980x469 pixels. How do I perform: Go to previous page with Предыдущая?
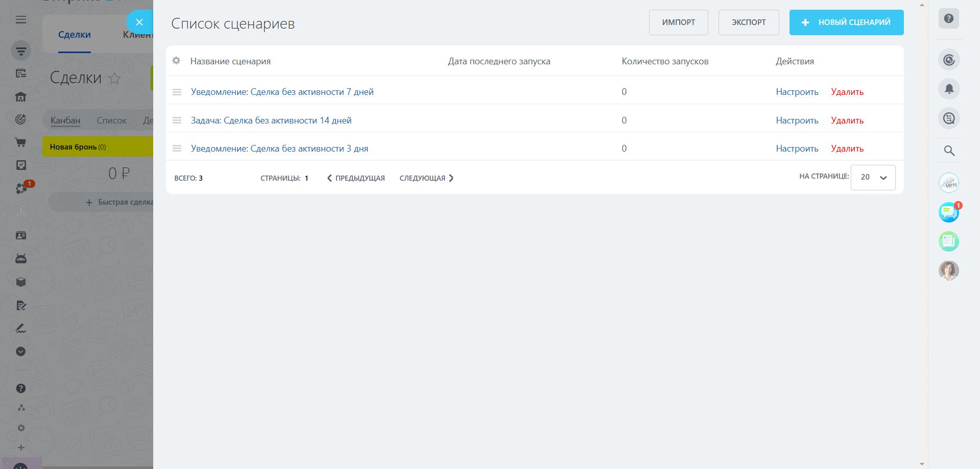[x=356, y=178]
